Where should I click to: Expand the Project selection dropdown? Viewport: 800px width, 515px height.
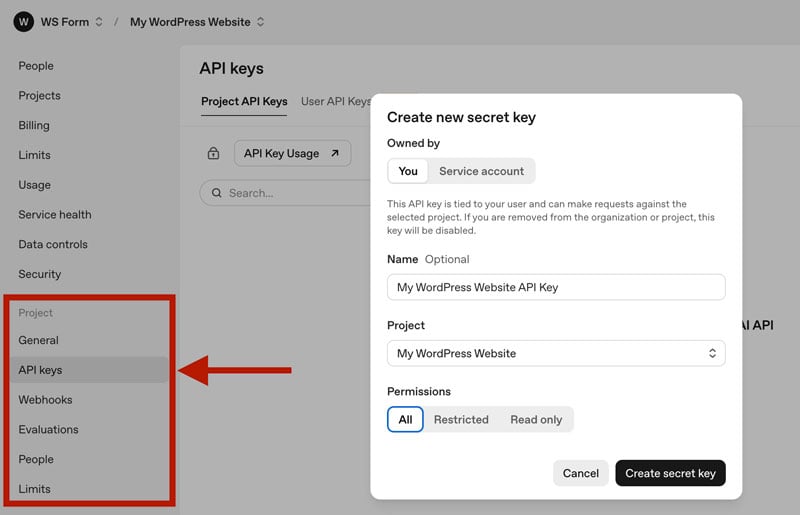click(556, 353)
